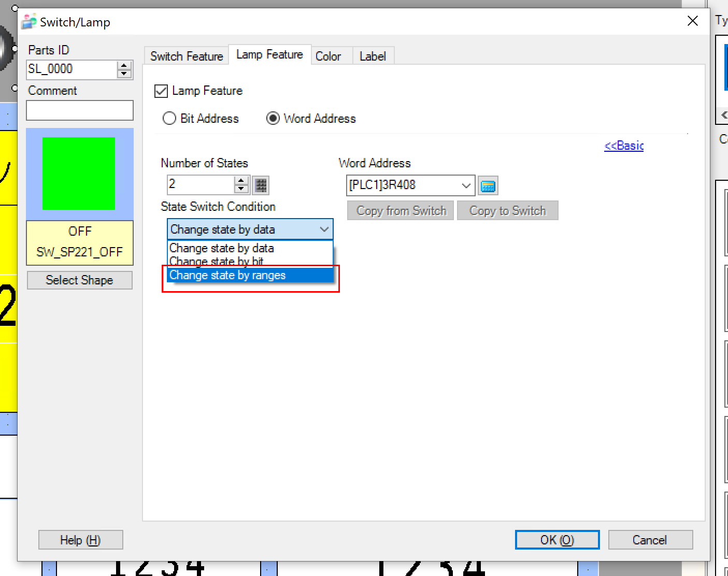Click the green lamp shape preview
728x576 pixels.
pyautogui.click(x=79, y=174)
